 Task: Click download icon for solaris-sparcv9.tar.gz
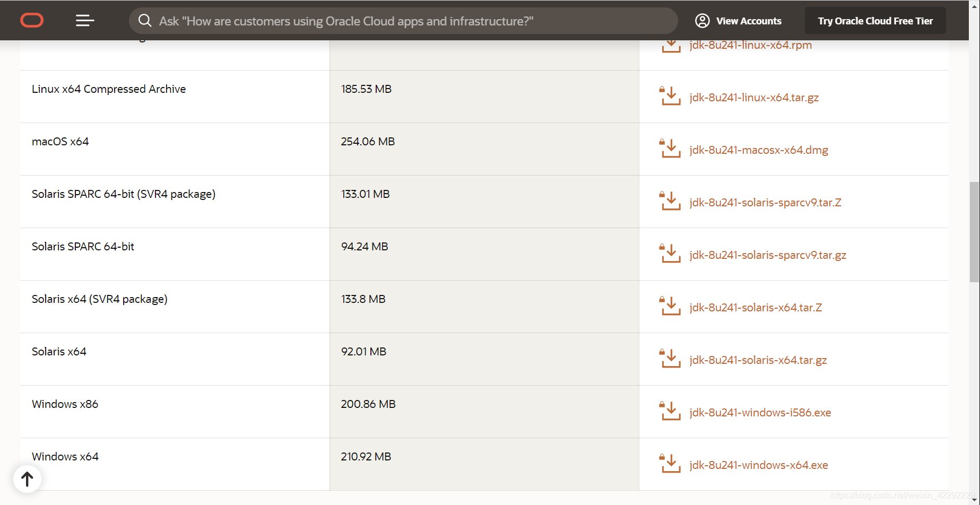coord(670,254)
